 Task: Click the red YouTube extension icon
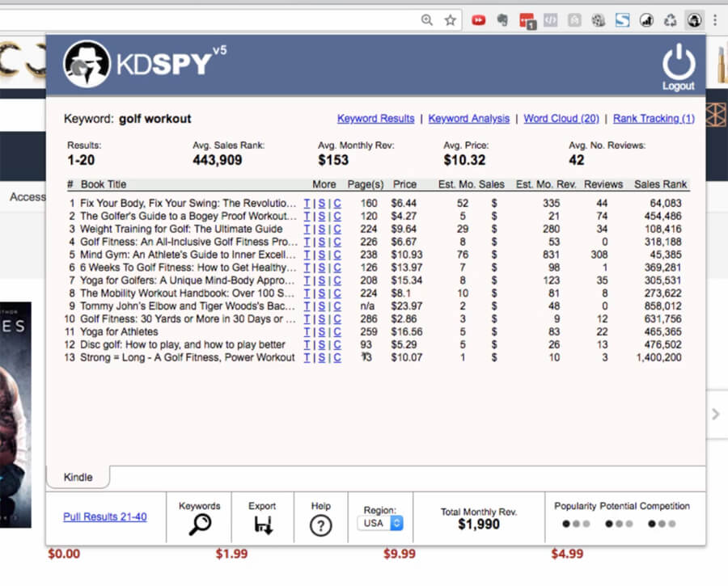(x=479, y=20)
